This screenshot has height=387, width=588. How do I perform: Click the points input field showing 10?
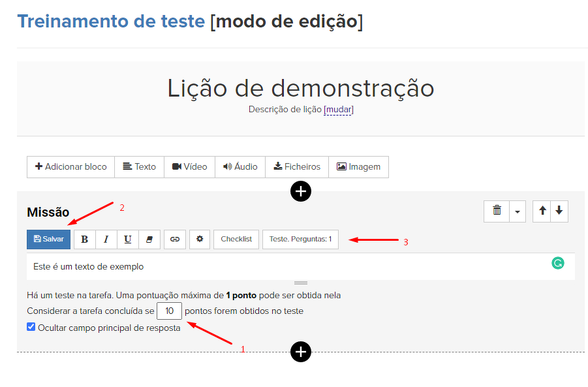pyautogui.click(x=169, y=311)
